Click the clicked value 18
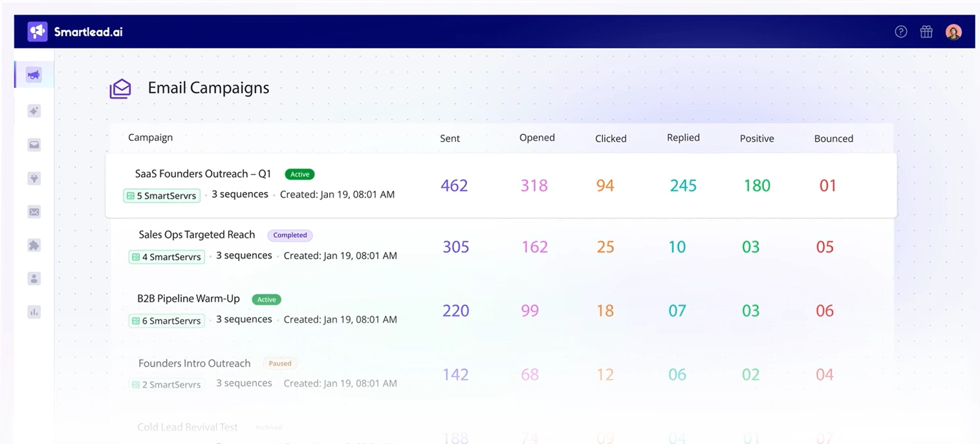The height and width of the screenshot is (444, 980). (x=605, y=311)
